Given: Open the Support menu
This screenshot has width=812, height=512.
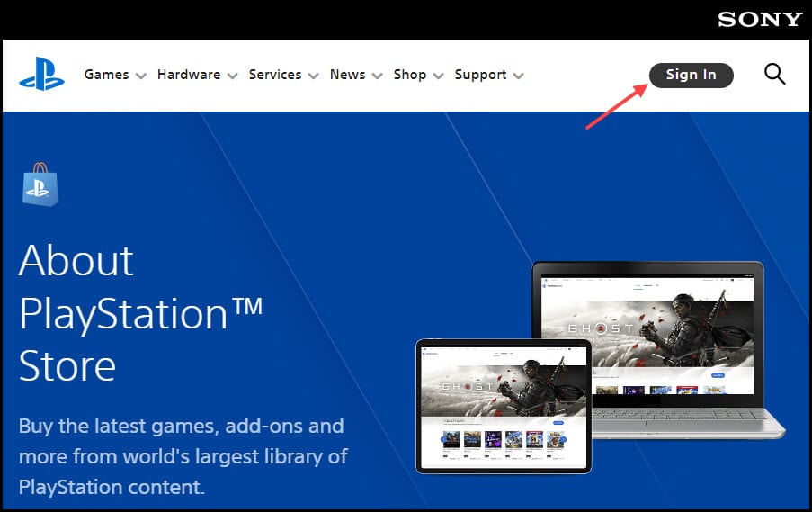Looking at the screenshot, I should click(x=480, y=76).
